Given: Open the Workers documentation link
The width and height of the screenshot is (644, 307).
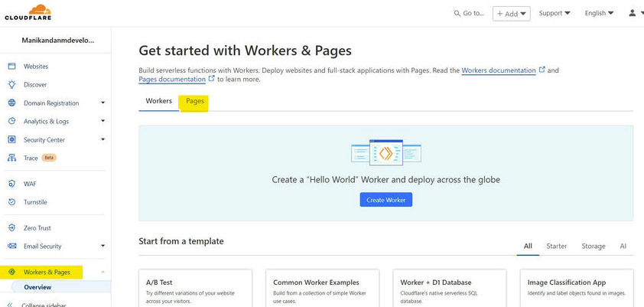Looking at the screenshot, I should (499, 70).
